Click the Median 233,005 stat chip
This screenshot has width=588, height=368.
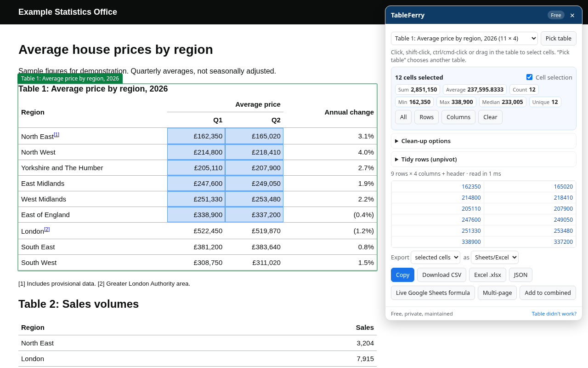click(x=503, y=102)
